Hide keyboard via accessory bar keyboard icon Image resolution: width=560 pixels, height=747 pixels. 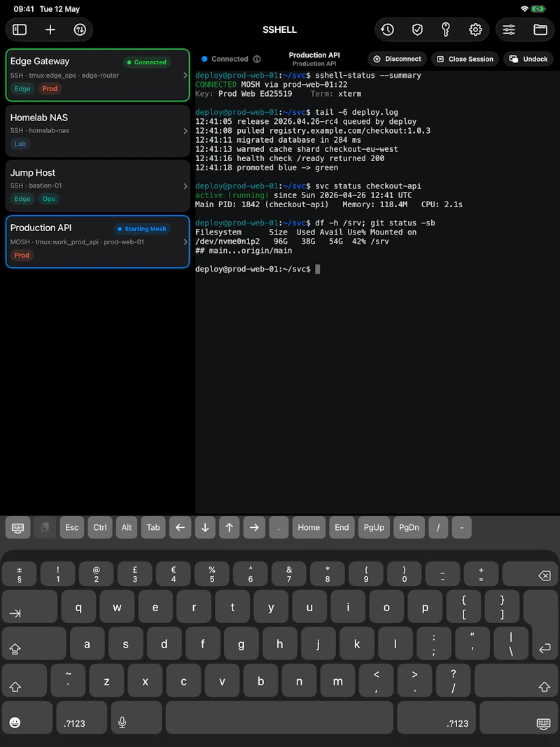coord(18,527)
